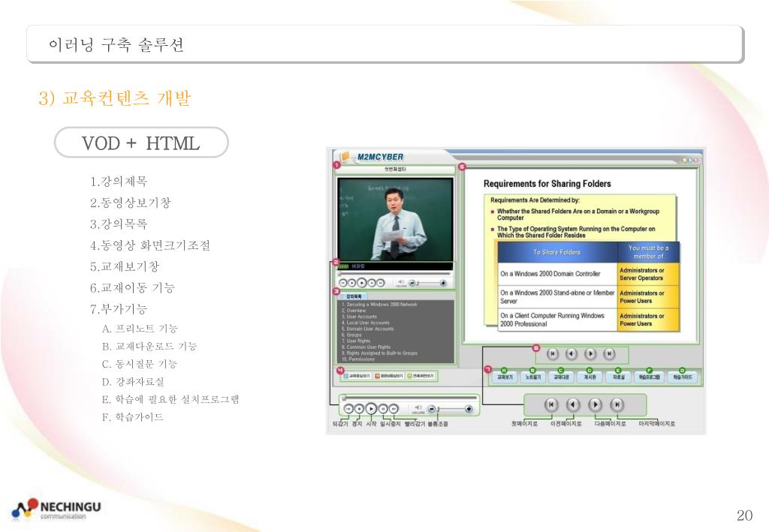The width and height of the screenshot is (769, 532).
Task: Click 'Requirements for Sharing Folders' slide heading
Action: click(x=547, y=184)
